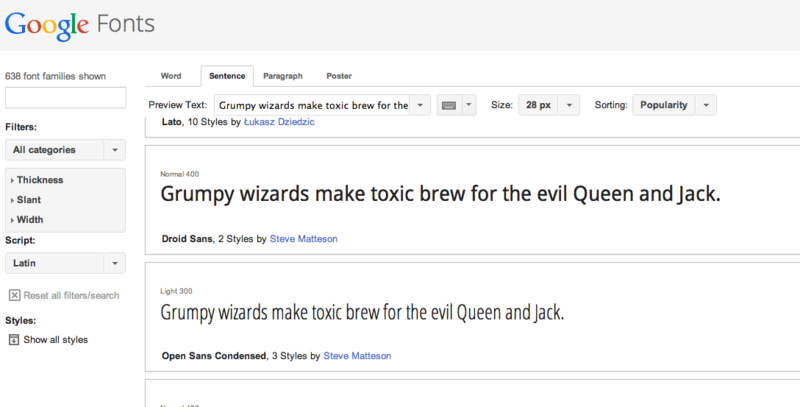Expand the Thickness filter

[x=37, y=180]
